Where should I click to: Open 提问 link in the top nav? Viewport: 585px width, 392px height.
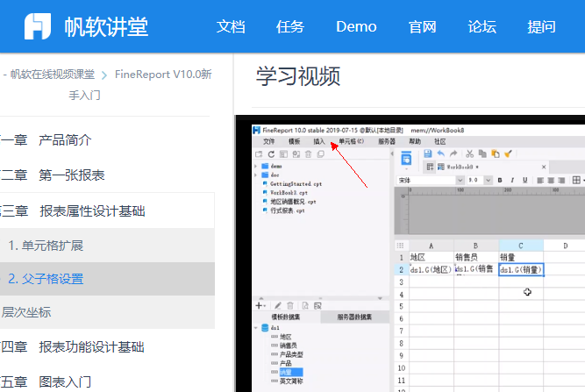[x=541, y=26]
